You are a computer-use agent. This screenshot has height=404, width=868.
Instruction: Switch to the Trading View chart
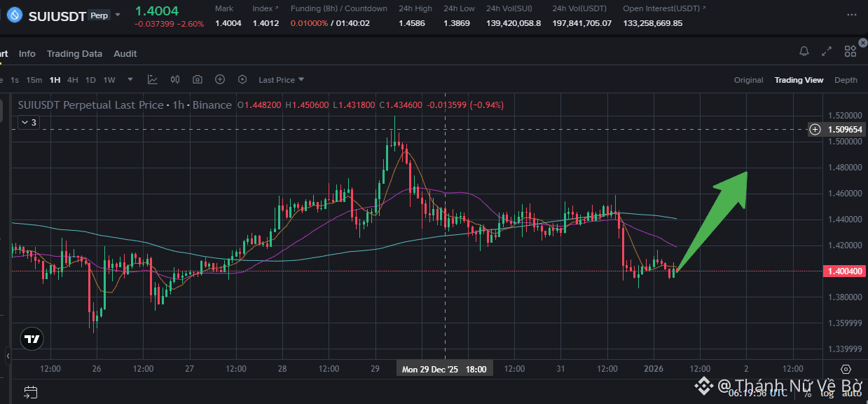click(799, 80)
